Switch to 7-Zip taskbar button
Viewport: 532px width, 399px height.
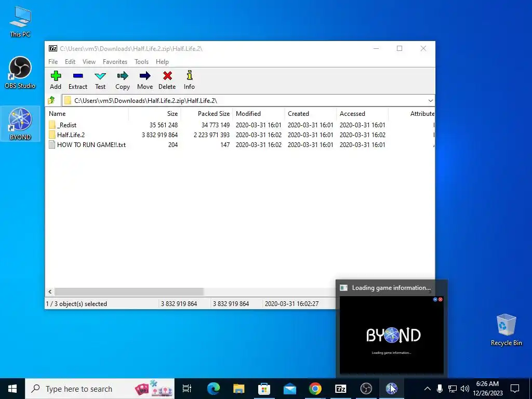pos(341,389)
